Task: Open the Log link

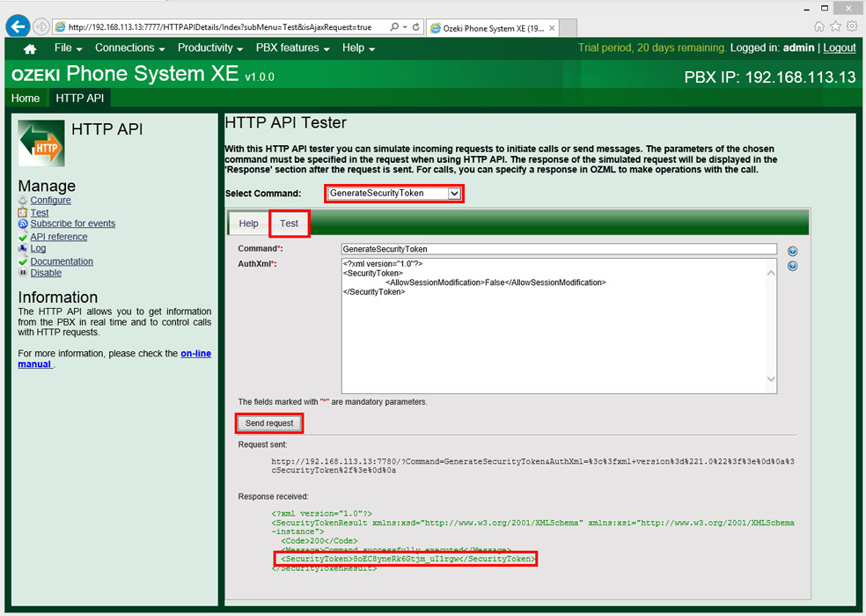Action: [38, 249]
